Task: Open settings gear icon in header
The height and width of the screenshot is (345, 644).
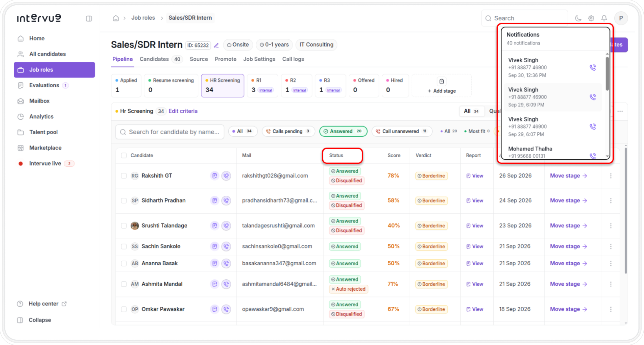Action: pos(591,18)
